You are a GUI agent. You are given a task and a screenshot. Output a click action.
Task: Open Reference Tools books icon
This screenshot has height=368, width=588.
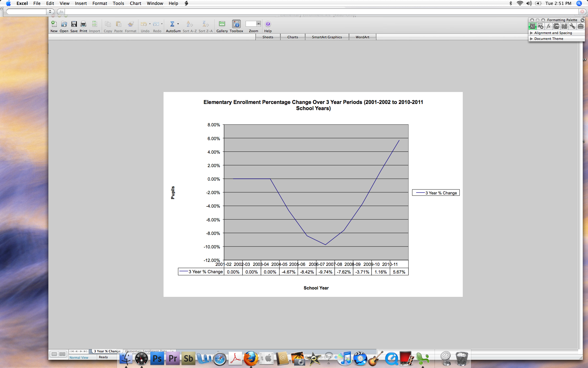[x=564, y=26]
